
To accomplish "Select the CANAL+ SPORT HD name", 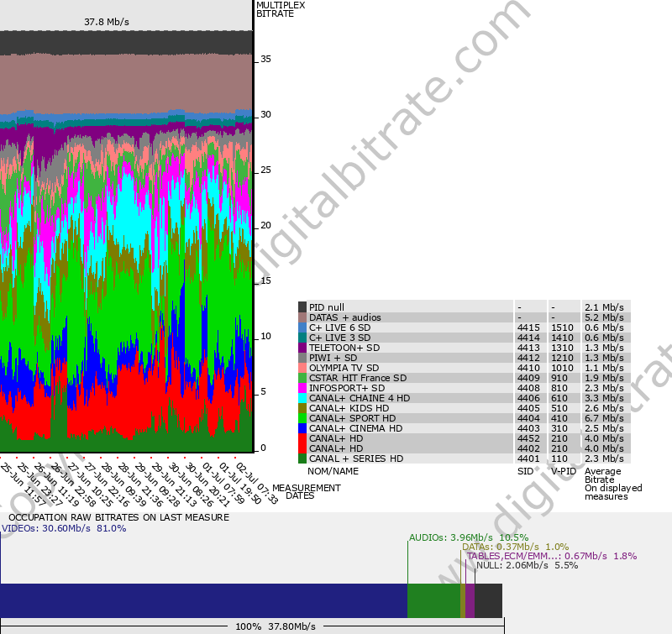I will tap(352, 418).
